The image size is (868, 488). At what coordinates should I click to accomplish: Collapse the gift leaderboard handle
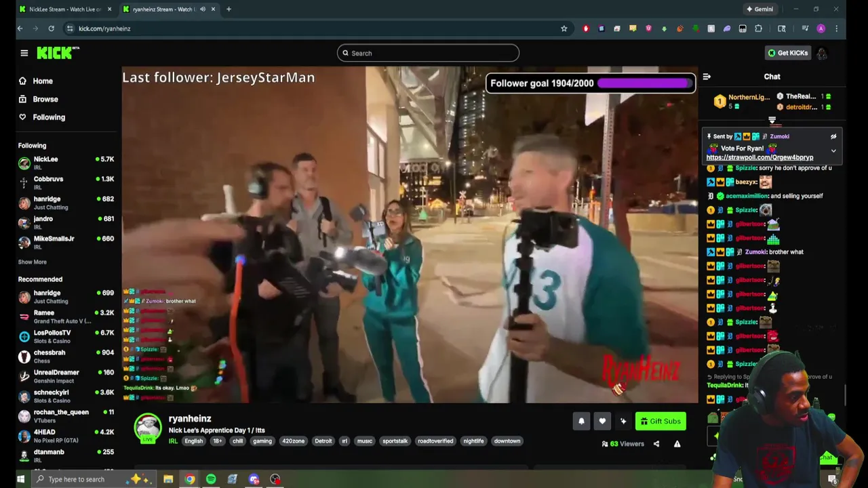tap(772, 121)
